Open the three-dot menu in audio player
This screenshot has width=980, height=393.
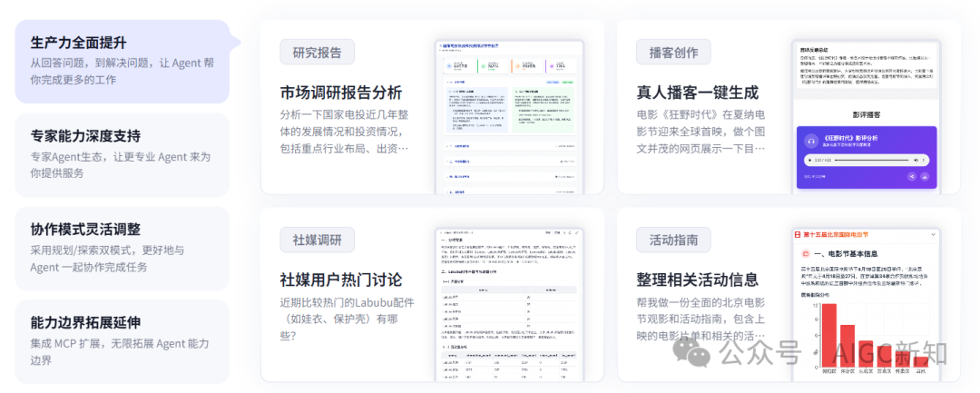pos(923,160)
